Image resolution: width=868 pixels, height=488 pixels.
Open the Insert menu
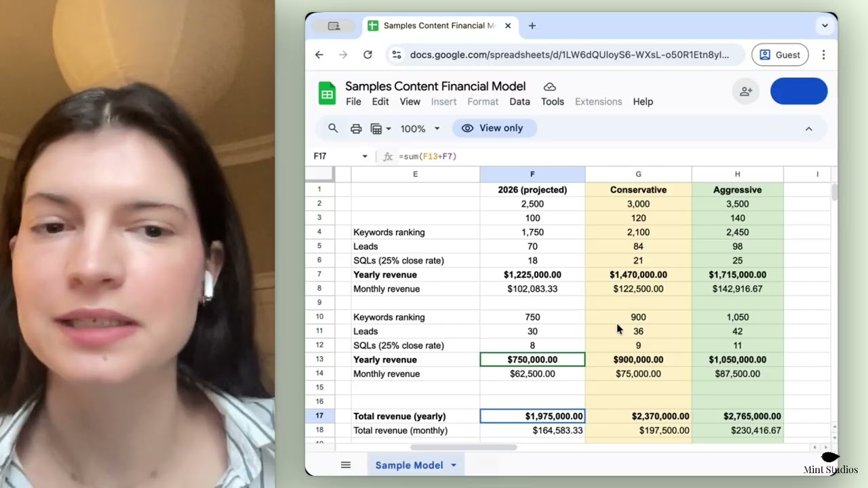[443, 102]
